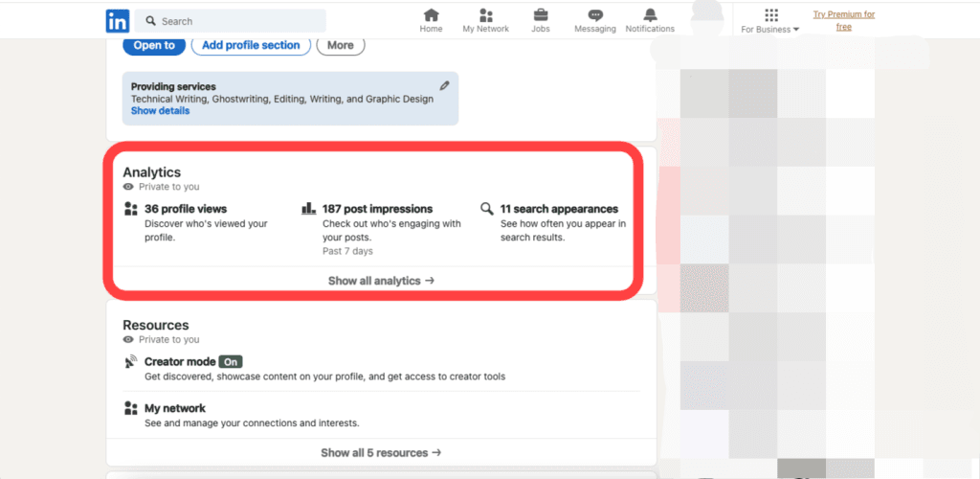Open 187 post impressions
The width and height of the screenshot is (980, 479).
tap(377, 209)
